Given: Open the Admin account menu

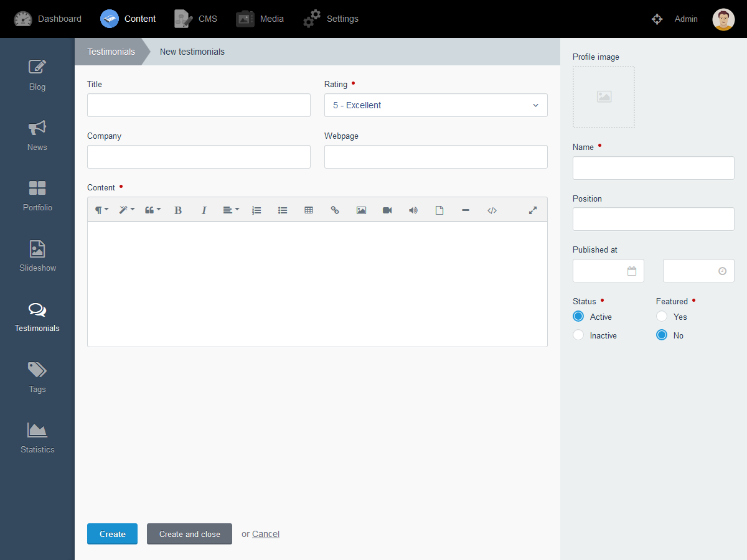Looking at the screenshot, I should point(686,19).
